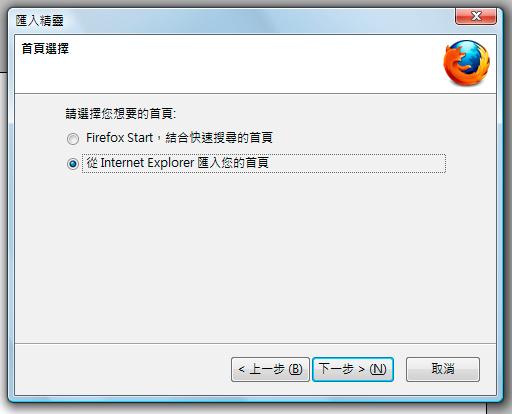Click the blank white header banner beside 首頁選擇
512x414 pixels.
click(x=253, y=63)
